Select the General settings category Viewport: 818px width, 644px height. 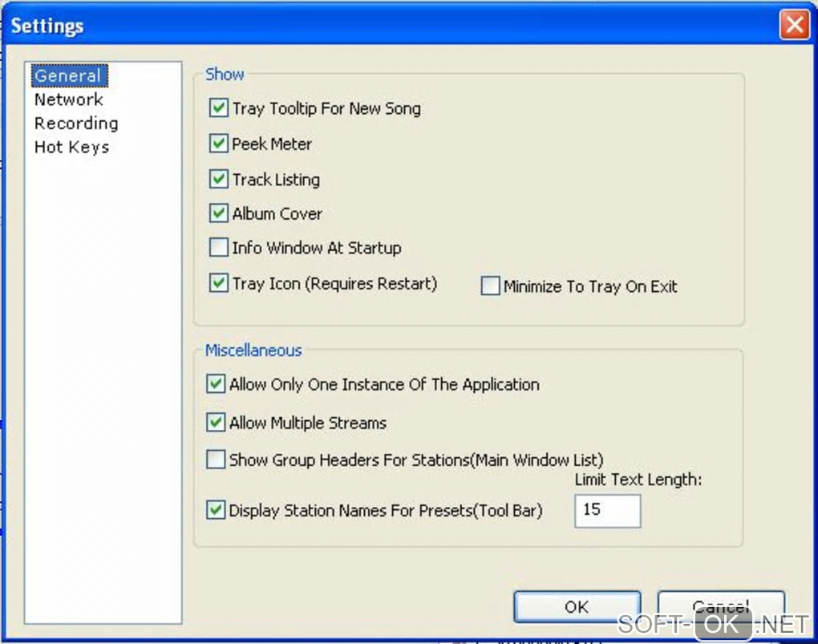coord(69,75)
